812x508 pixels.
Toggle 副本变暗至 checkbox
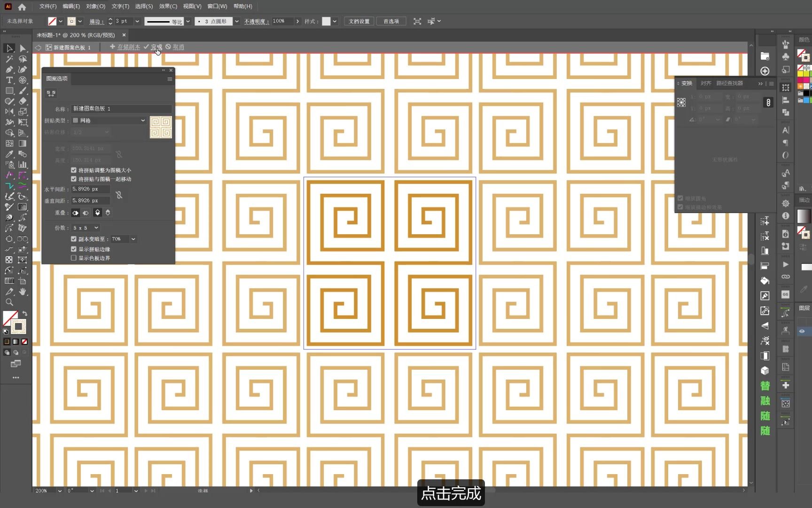(74, 239)
